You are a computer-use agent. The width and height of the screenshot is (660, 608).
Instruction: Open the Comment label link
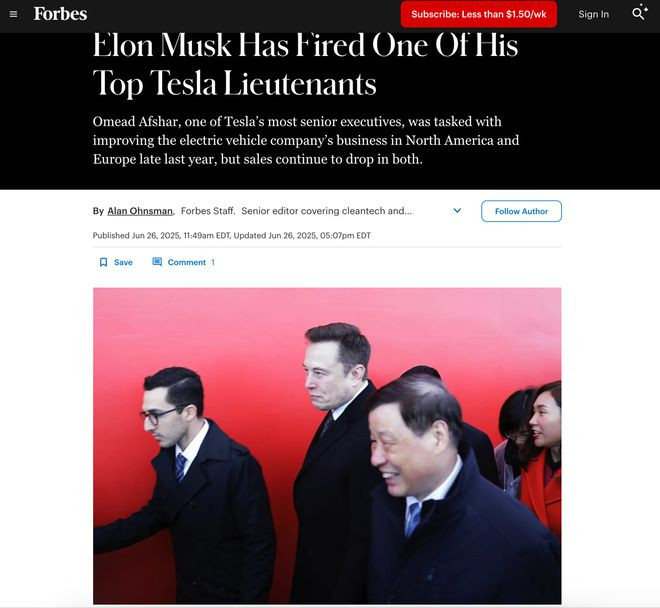pyautogui.click(x=187, y=262)
